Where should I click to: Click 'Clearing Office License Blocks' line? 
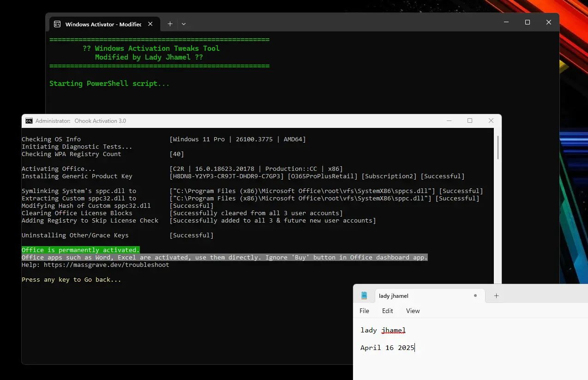[77, 213]
